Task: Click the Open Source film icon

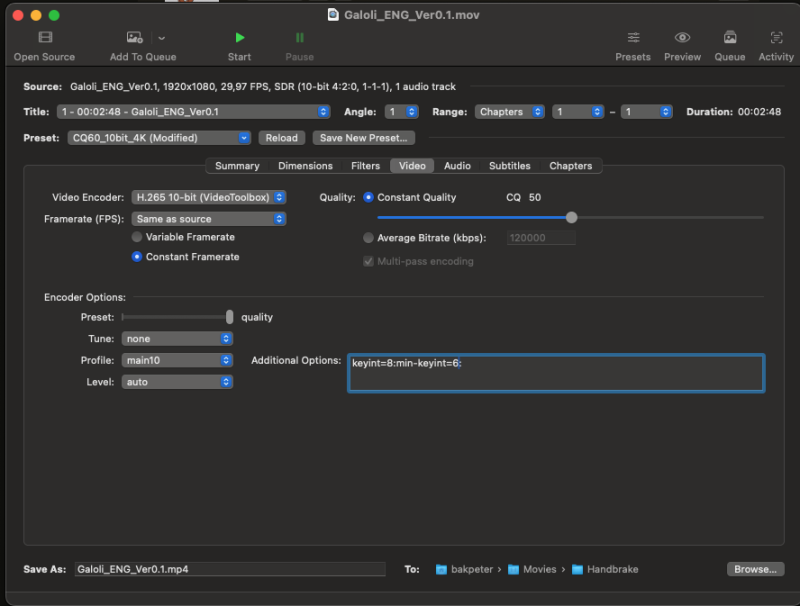Action: click(45, 37)
